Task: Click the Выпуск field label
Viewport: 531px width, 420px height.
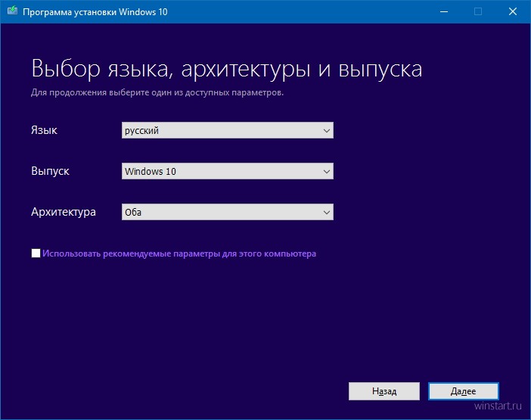Action: [x=50, y=172]
